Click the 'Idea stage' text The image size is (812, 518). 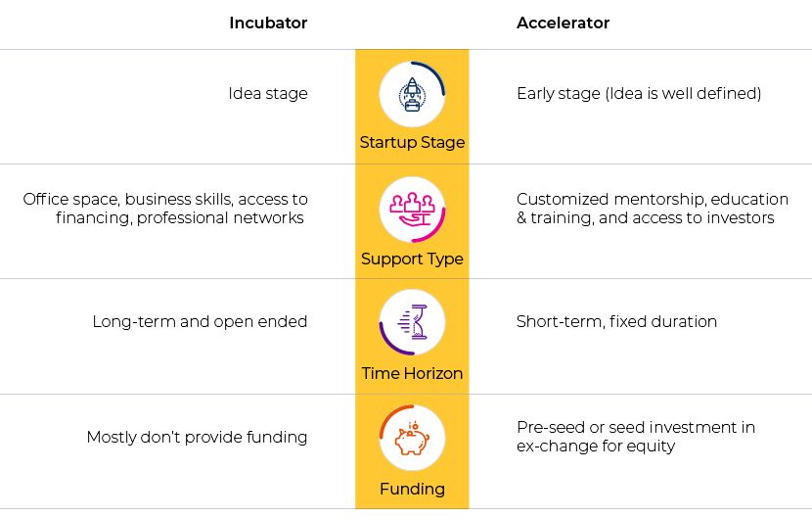268,93
